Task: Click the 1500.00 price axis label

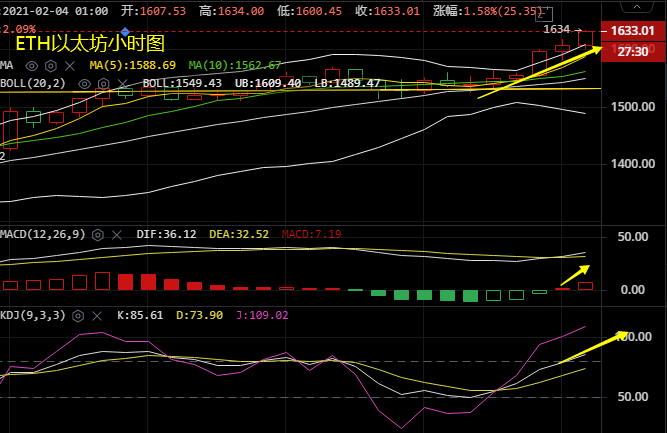Action: pos(634,107)
